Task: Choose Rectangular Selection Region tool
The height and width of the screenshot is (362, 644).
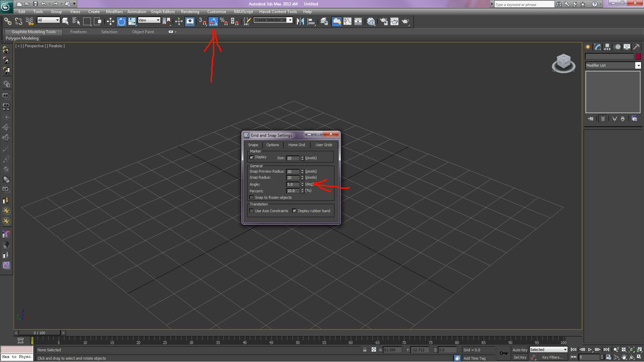Action: pos(87,21)
